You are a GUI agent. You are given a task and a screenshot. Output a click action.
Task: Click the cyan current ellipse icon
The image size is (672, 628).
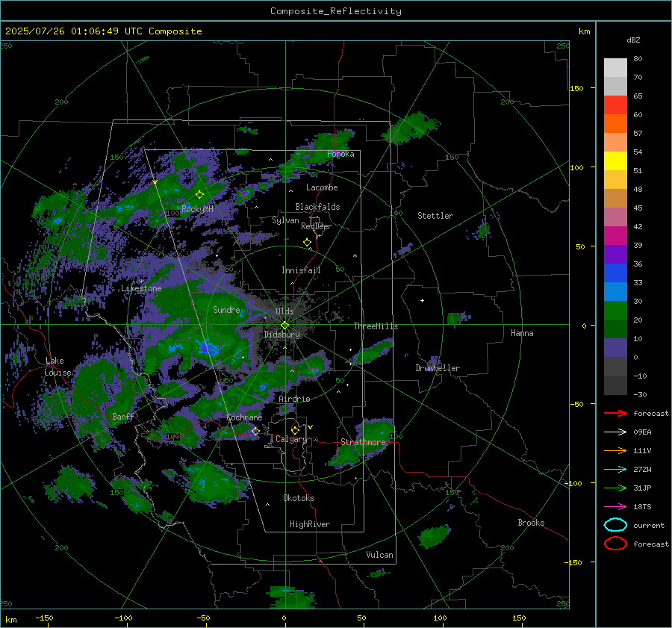click(615, 525)
